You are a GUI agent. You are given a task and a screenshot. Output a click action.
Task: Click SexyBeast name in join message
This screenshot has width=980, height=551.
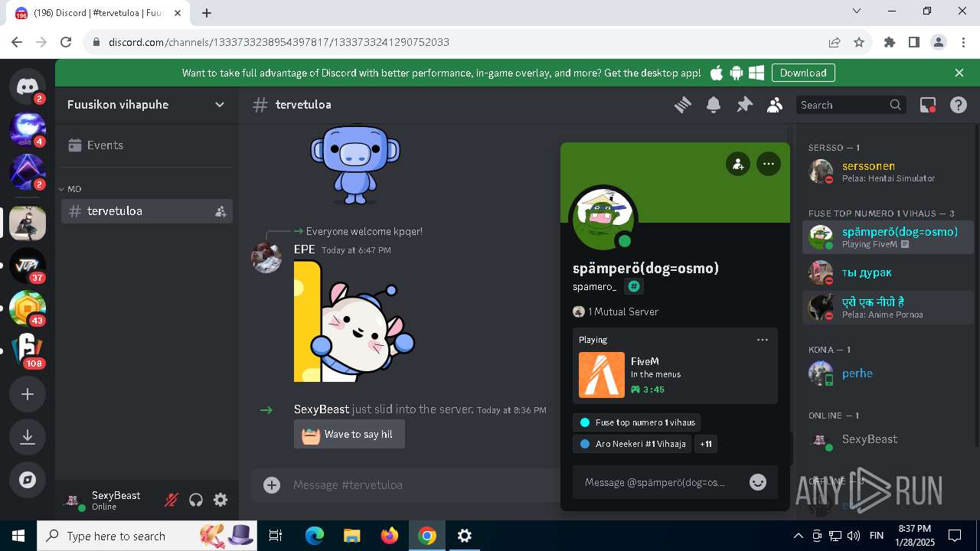pos(322,409)
